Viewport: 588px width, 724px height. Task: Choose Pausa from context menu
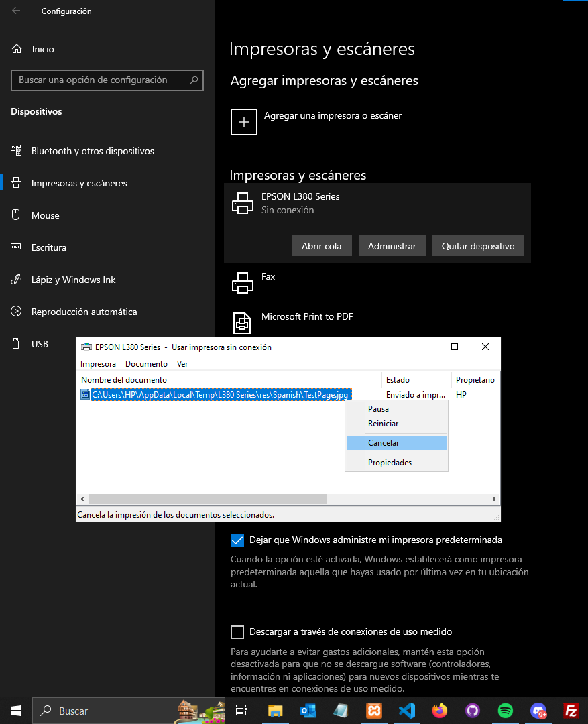(x=396, y=409)
